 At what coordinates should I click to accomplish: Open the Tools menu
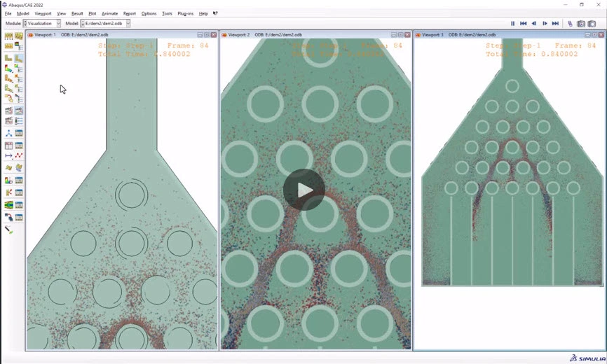tap(167, 13)
